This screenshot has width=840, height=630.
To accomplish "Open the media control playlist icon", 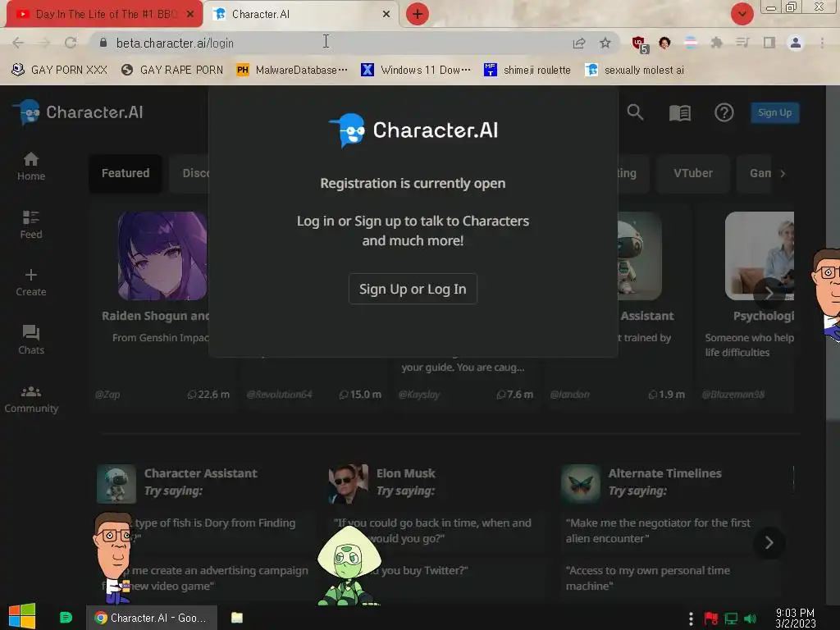I will coord(742,43).
